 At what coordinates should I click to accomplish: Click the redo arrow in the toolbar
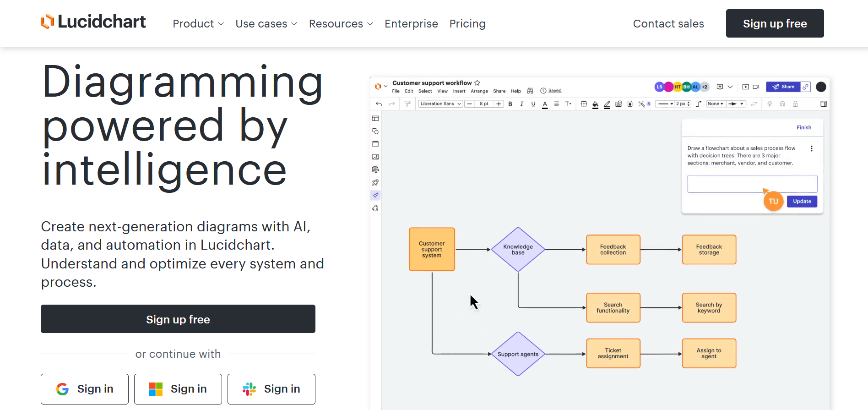(x=392, y=104)
